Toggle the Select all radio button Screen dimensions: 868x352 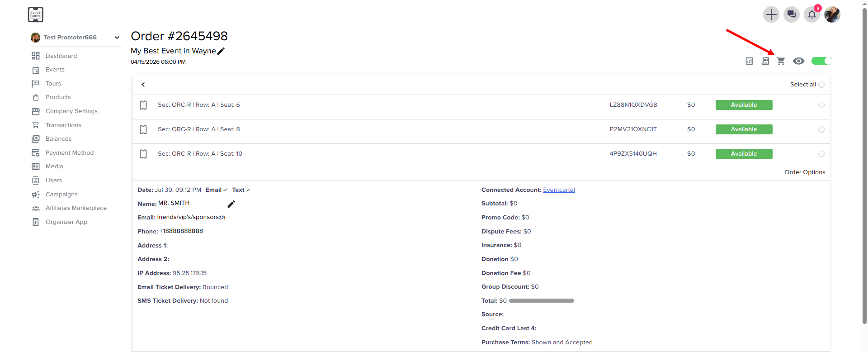pos(821,85)
